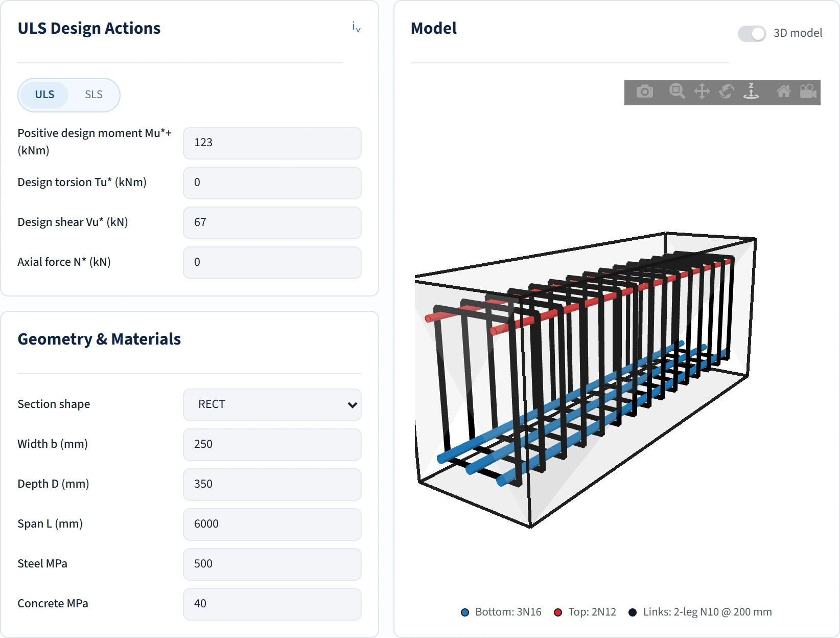Viewport: 840px width, 638px height.
Task: Click the 'Design torsion Tu* (kNm)' label
Action: [x=82, y=182]
